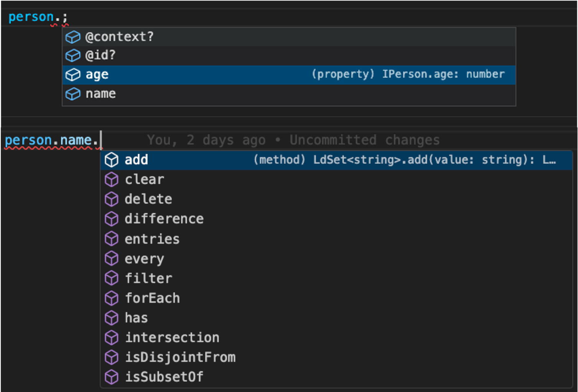Select the difference method suggestion

[x=164, y=219]
